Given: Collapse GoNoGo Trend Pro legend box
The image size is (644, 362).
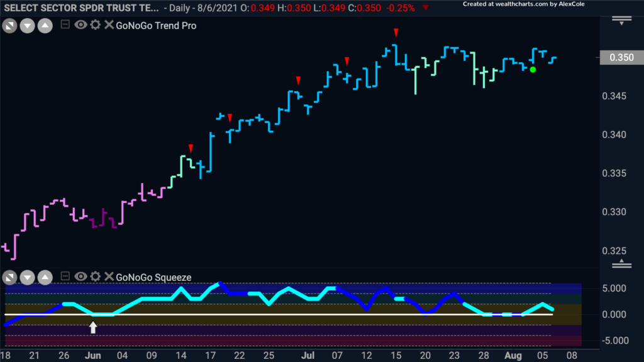Looking at the screenshot, I should (65, 25).
